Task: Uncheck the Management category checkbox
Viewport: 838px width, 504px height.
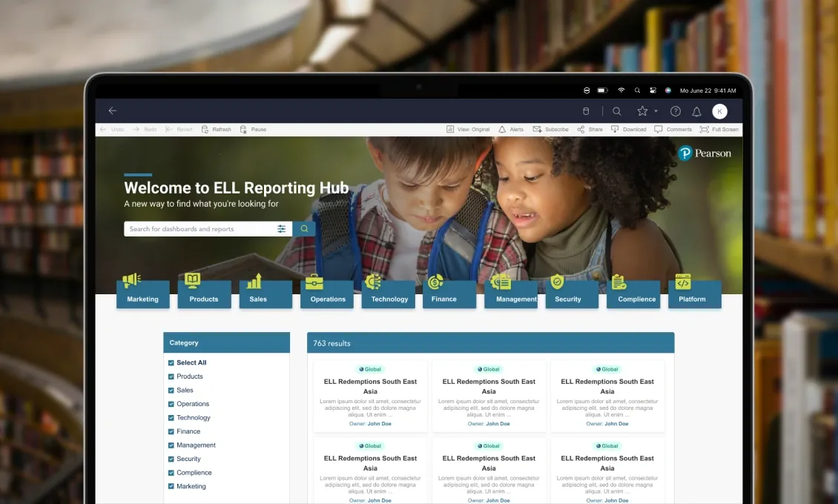Action: pos(171,445)
